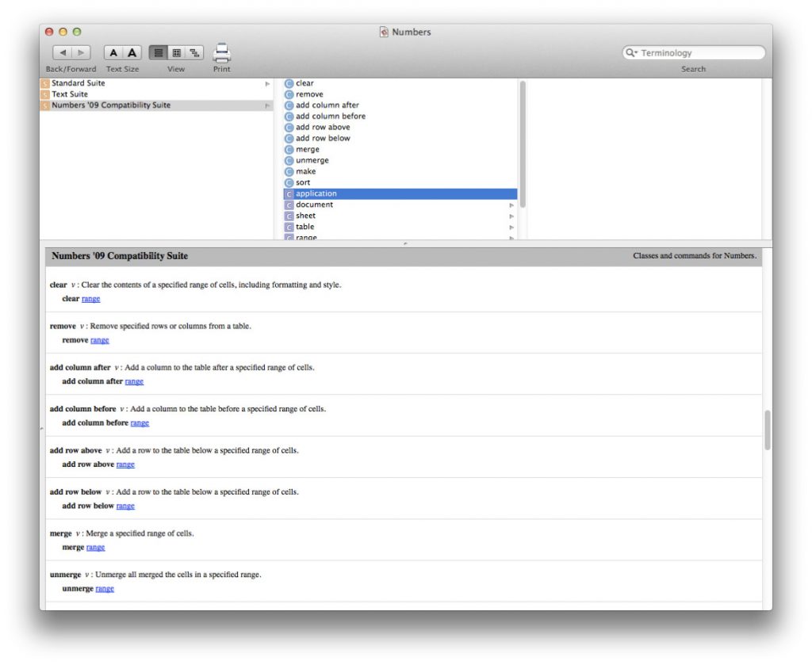Switch to list View mode

click(x=158, y=52)
